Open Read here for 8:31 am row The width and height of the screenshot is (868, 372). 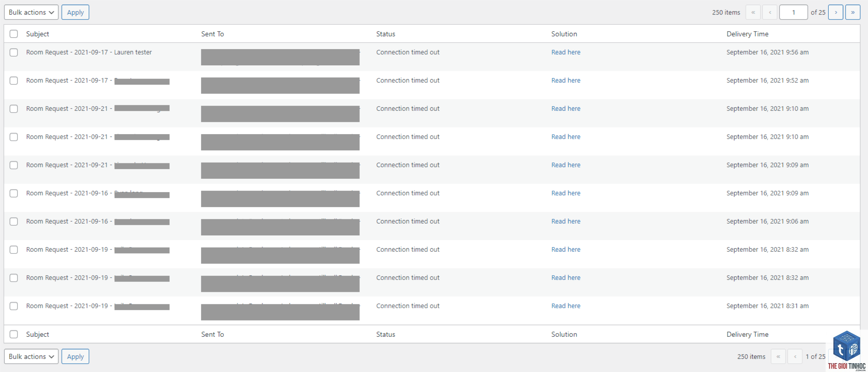566,306
